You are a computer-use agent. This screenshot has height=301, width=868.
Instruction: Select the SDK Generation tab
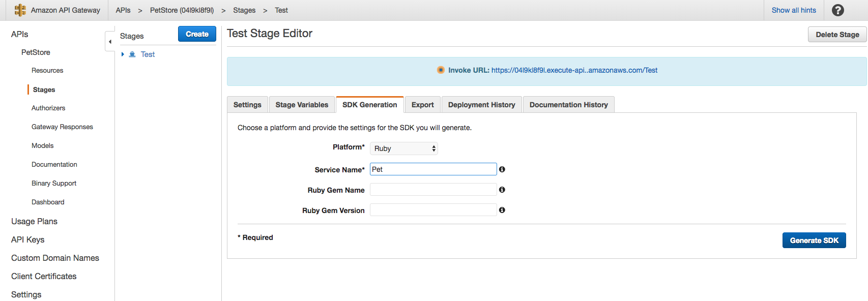click(370, 105)
